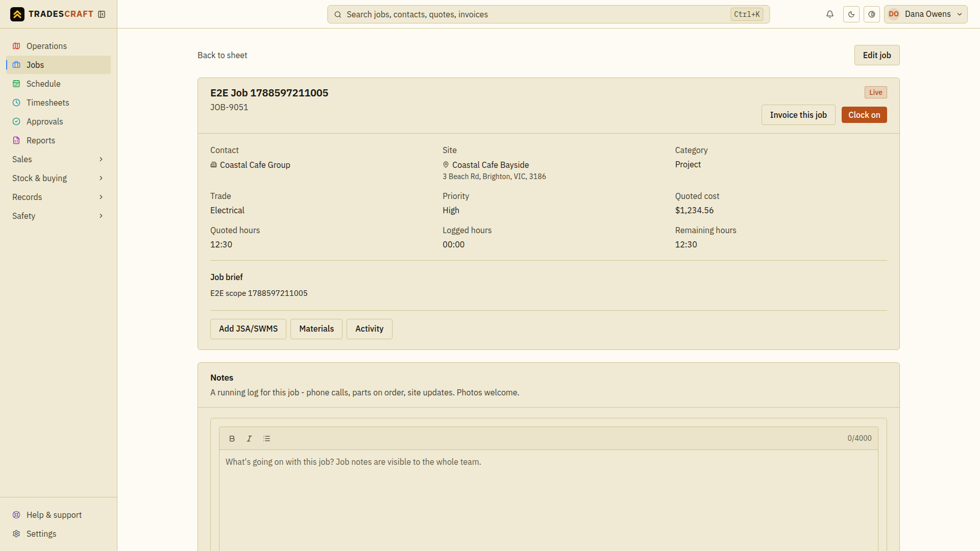Viewport: 980px width, 551px height.
Task: Select Jobs in the sidebar
Action: [x=58, y=65]
